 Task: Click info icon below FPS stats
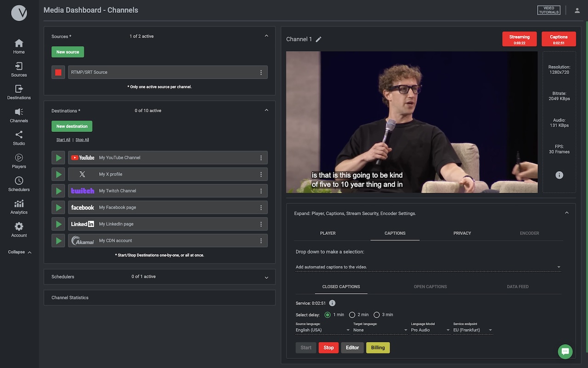[x=559, y=175]
